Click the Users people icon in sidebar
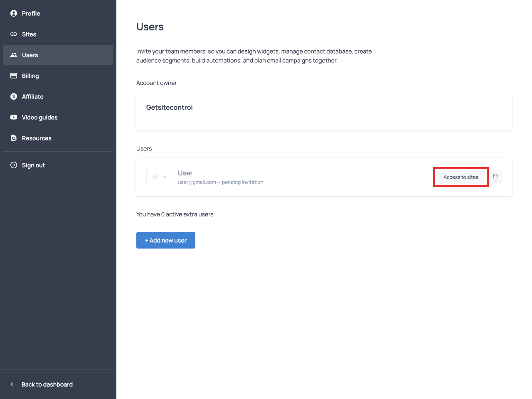This screenshot has height=399, width=532. [14, 55]
